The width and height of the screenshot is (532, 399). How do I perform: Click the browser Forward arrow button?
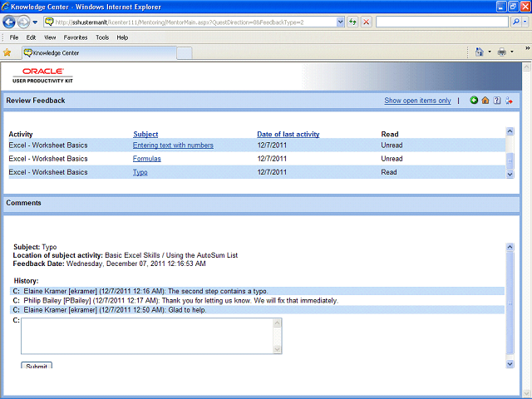coord(23,22)
